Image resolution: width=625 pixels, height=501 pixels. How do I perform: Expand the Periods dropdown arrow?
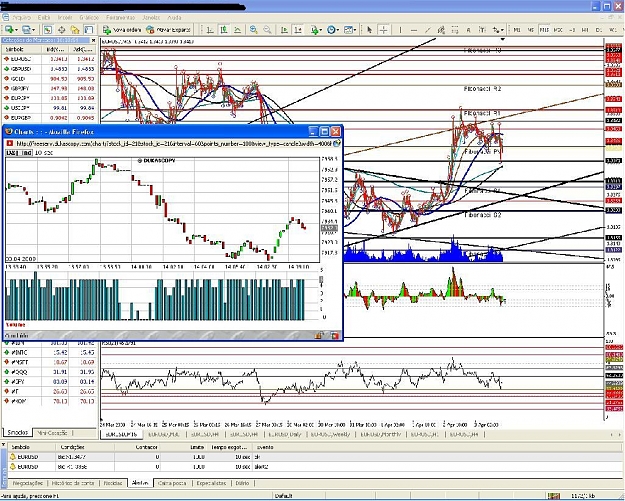point(338,30)
